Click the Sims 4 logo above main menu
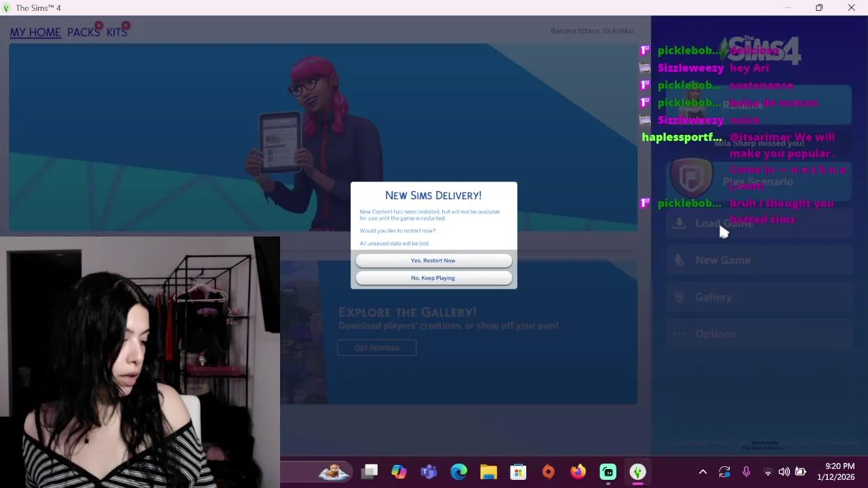The image size is (868, 488). coord(760,50)
